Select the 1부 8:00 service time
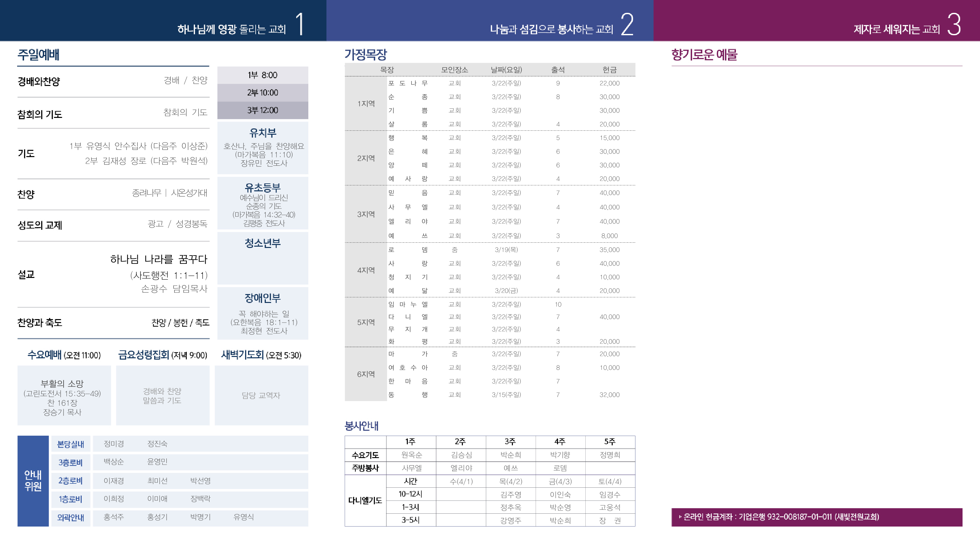Screen dimensions: 980x544 [263, 75]
